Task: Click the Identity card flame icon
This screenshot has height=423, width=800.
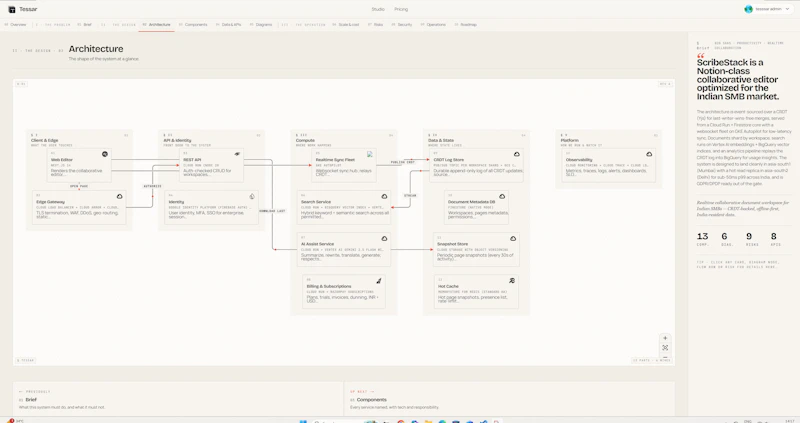Action: (x=252, y=196)
